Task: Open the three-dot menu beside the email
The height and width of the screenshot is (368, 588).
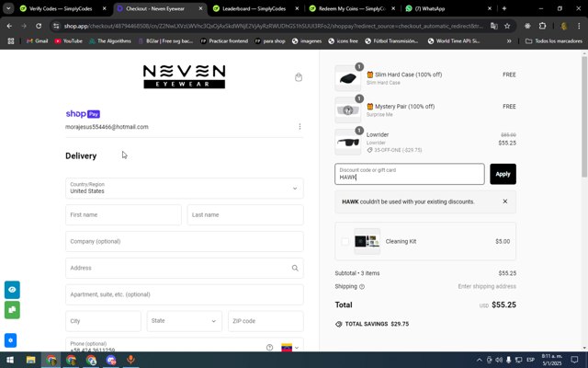Action: [x=300, y=127]
